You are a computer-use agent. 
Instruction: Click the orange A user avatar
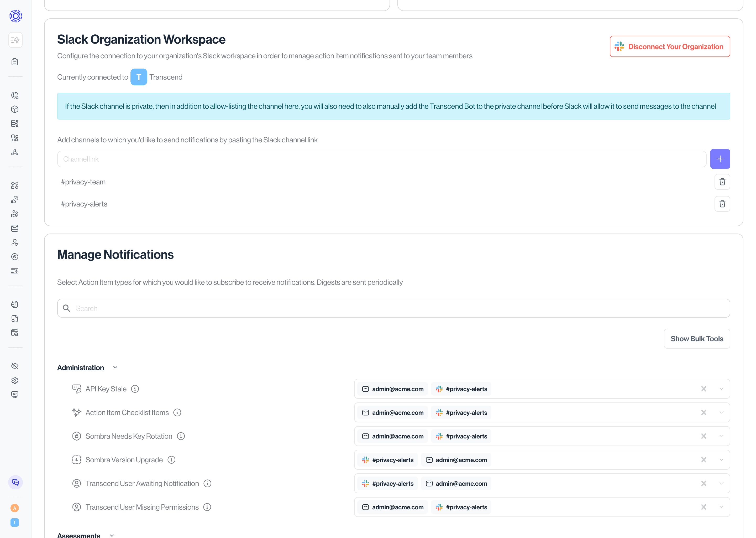point(14,508)
